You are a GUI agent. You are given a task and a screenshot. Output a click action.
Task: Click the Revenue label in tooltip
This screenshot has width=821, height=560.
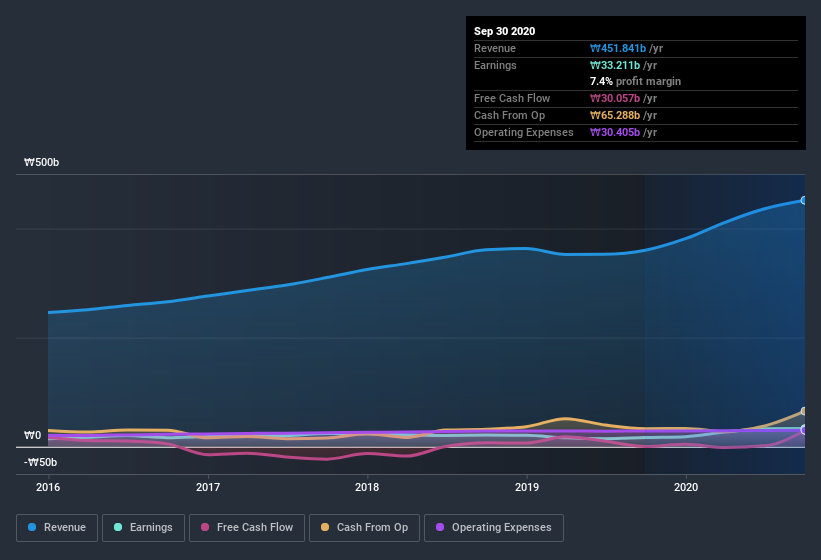coord(495,48)
